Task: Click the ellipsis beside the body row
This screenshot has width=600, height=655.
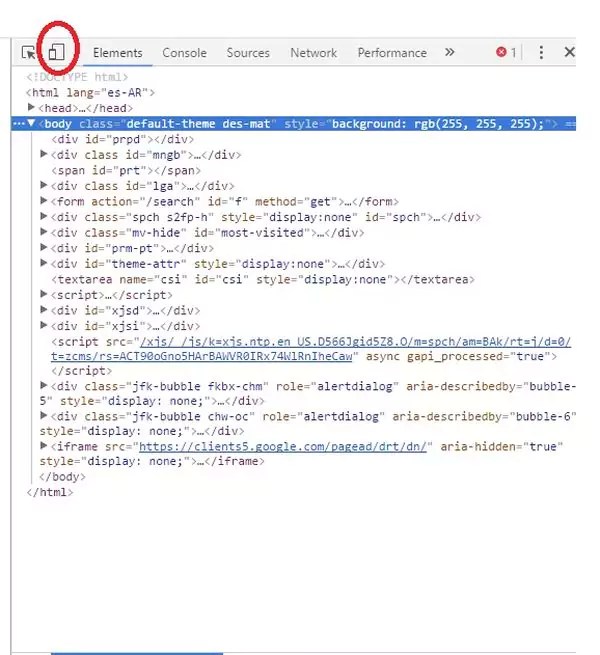Action: [19, 124]
